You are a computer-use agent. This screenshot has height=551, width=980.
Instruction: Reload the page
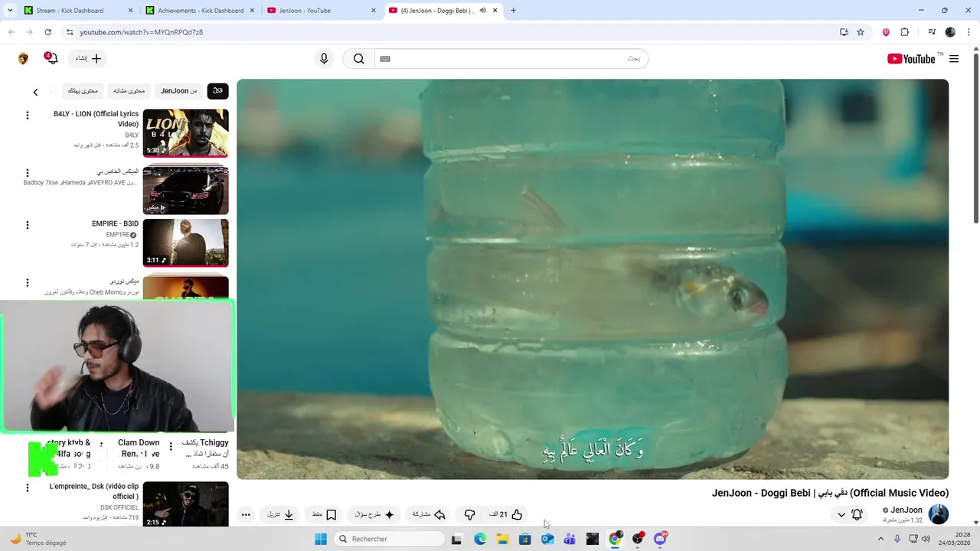[x=47, y=32]
